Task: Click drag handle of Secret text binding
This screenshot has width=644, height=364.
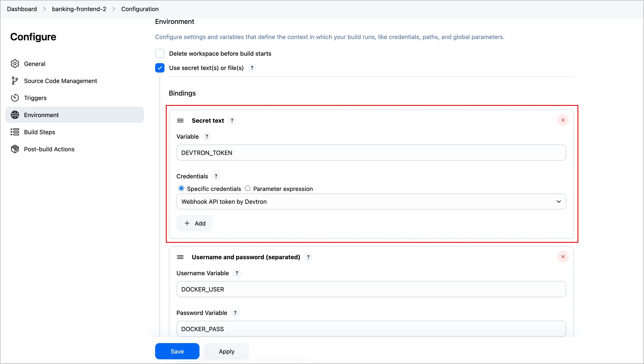Action: point(180,120)
